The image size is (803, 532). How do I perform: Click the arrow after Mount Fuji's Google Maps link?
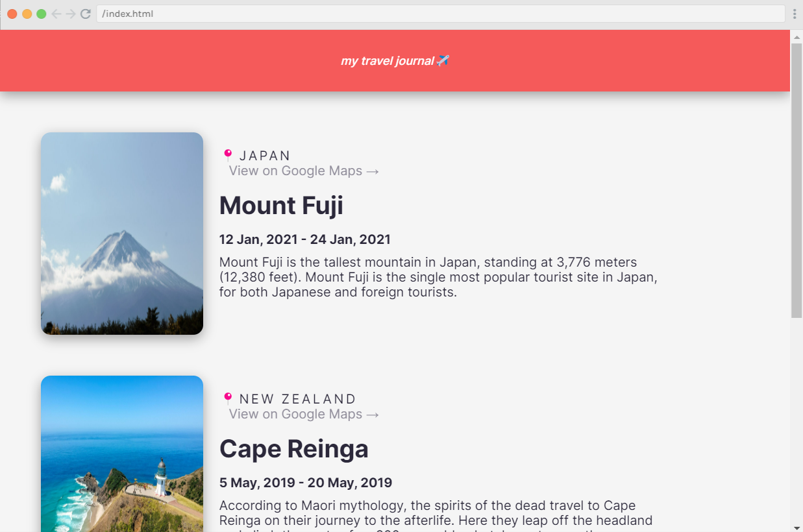[372, 171]
